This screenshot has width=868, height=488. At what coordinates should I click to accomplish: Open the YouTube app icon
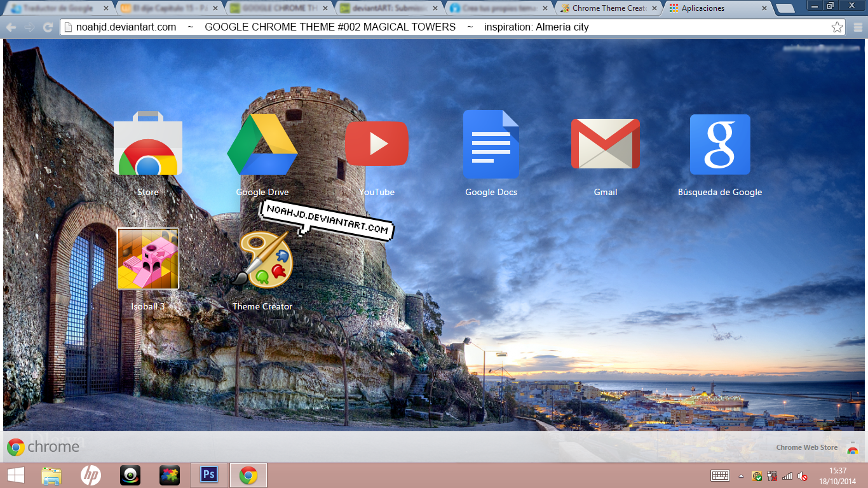377,144
